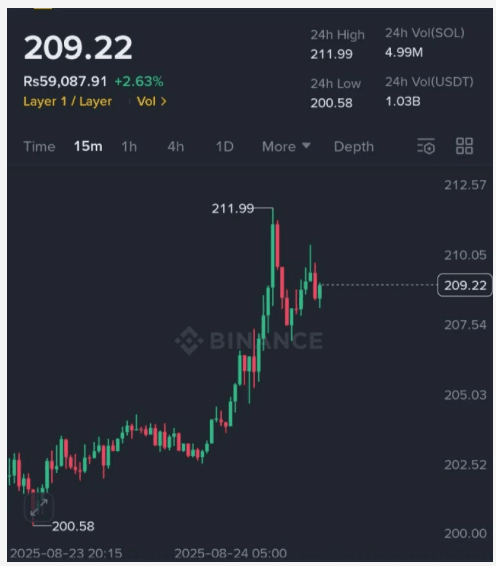This screenshot has width=496, height=566.
Task: Click the 209.22 current price label
Action: pyautogui.click(x=78, y=48)
